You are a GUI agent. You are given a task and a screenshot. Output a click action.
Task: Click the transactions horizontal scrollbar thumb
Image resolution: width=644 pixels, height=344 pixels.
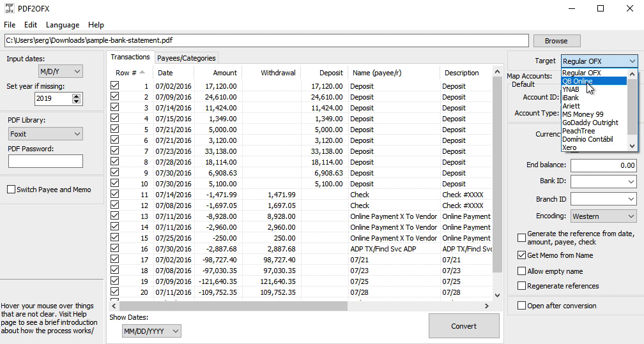pyautogui.click(x=233, y=306)
